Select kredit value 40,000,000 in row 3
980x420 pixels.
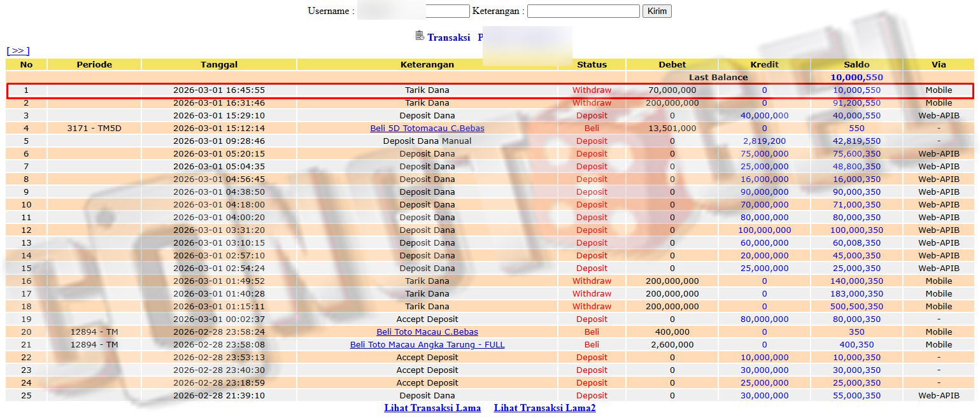[x=764, y=115]
